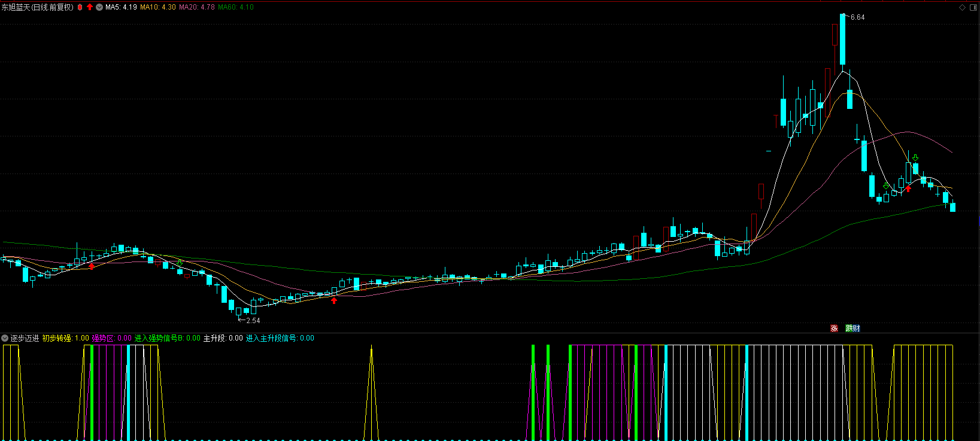Click the 逐步迈进 indicator name
This screenshot has height=441, width=980.
[x=25, y=338]
